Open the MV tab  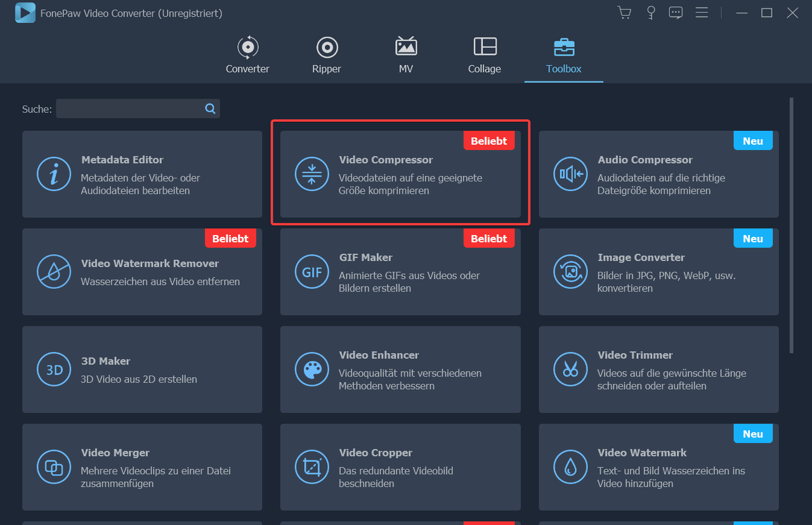[x=406, y=56]
